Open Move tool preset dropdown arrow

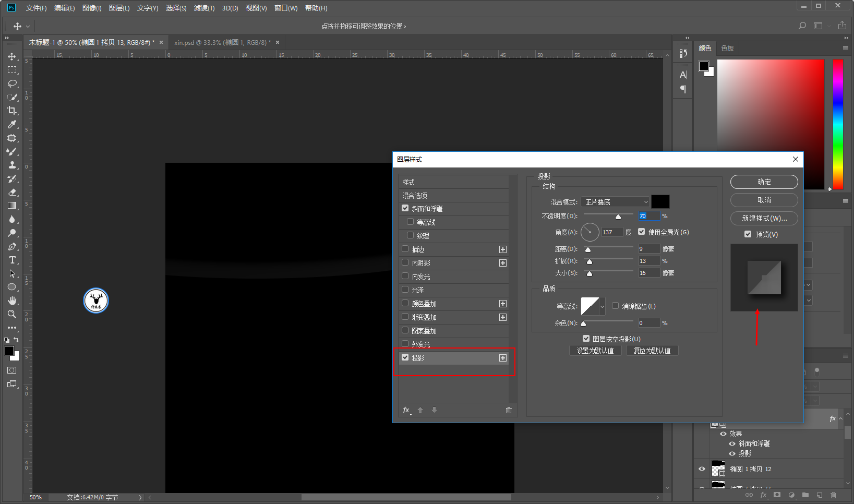click(x=28, y=26)
